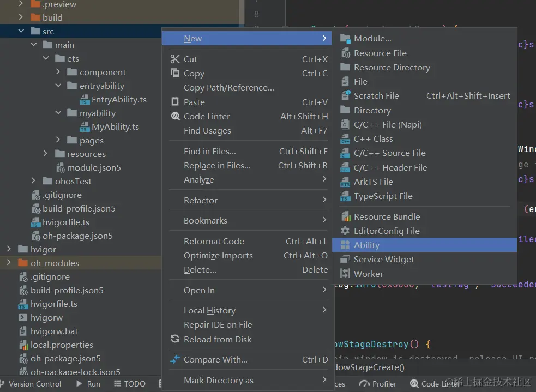
Task: Collapse the myability folder
Action: (x=58, y=112)
